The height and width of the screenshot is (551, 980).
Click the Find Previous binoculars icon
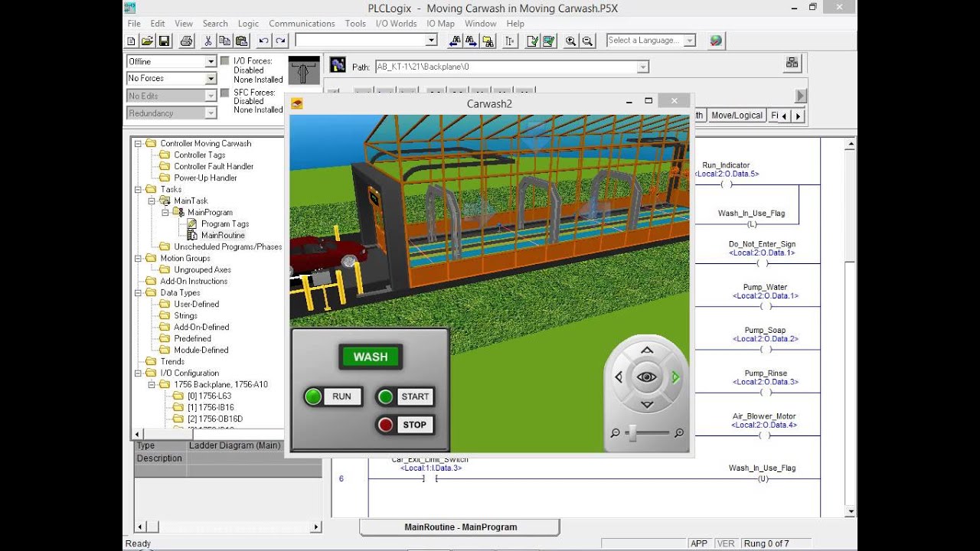[x=455, y=41]
